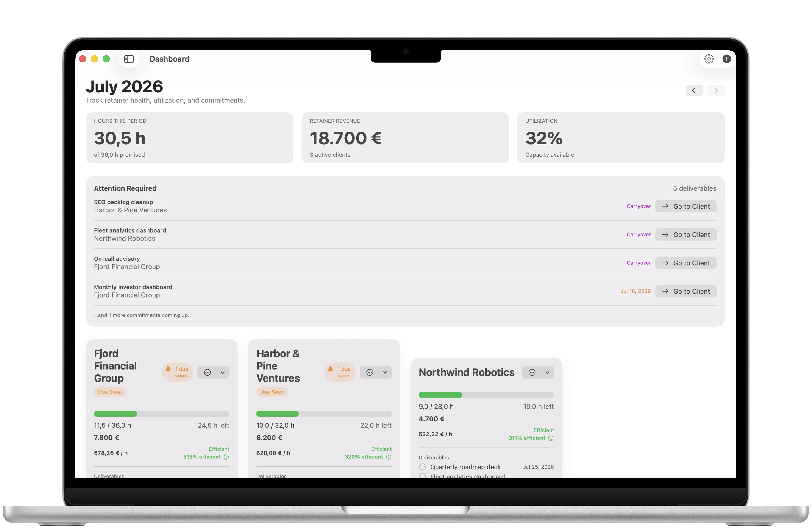Click the 'Jul 16, 2026' due date
The height and width of the screenshot is (528, 812).
[x=636, y=291]
